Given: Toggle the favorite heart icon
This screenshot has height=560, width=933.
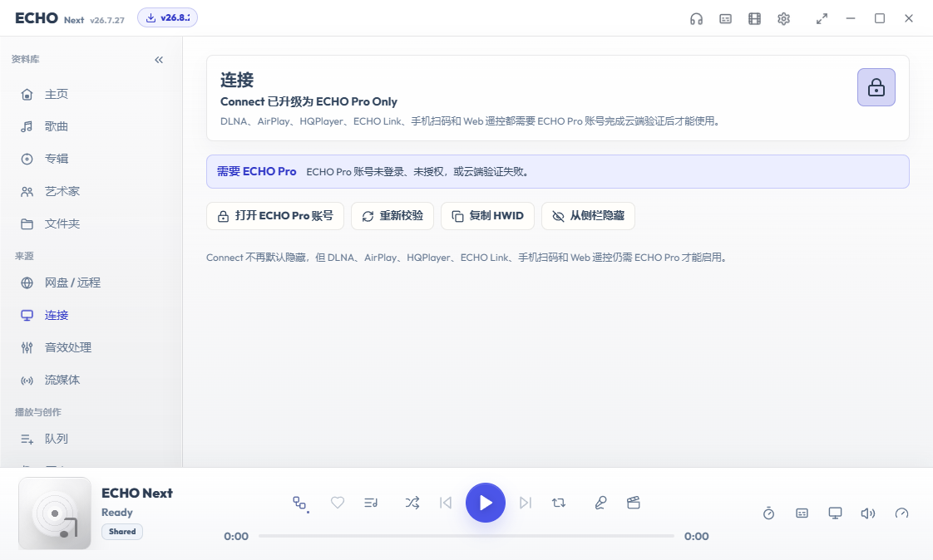Looking at the screenshot, I should coord(338,503).
